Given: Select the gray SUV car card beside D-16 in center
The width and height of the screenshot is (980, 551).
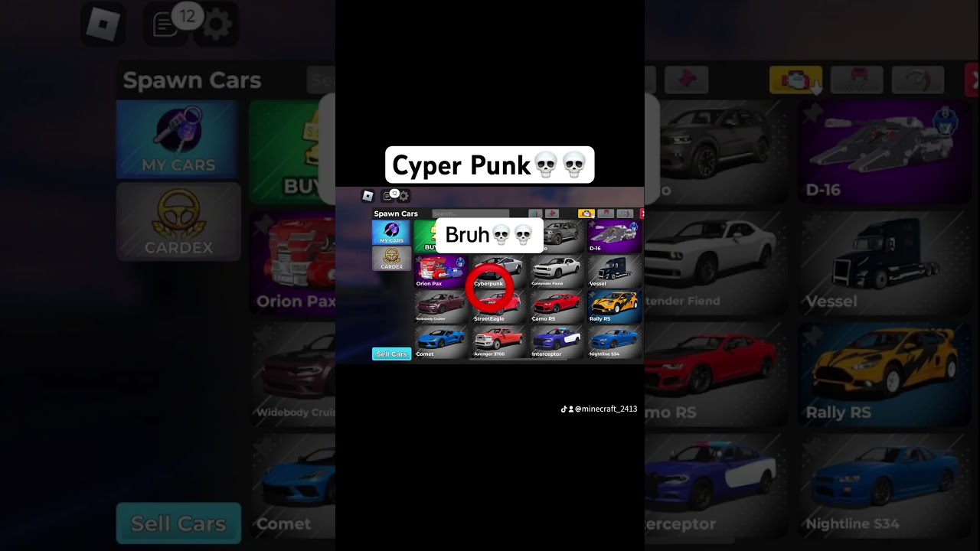Looking at the screenshot, I should pyautogui.click(x=563, y=236).
